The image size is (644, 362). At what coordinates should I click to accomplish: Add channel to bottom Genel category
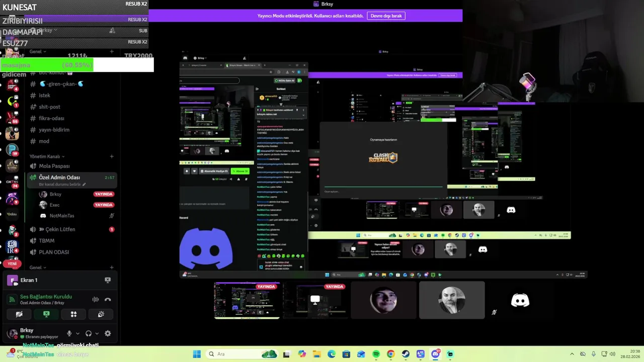click(112, 267)
